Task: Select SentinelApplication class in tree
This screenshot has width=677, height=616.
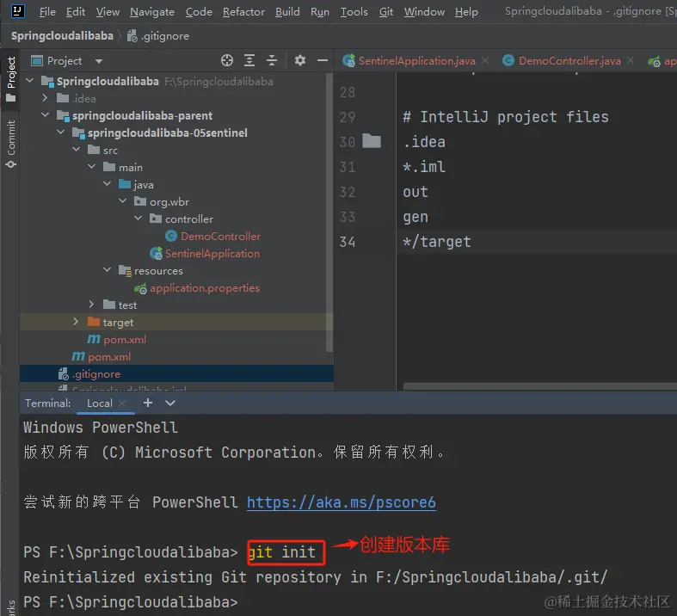Action: [212, 254]
